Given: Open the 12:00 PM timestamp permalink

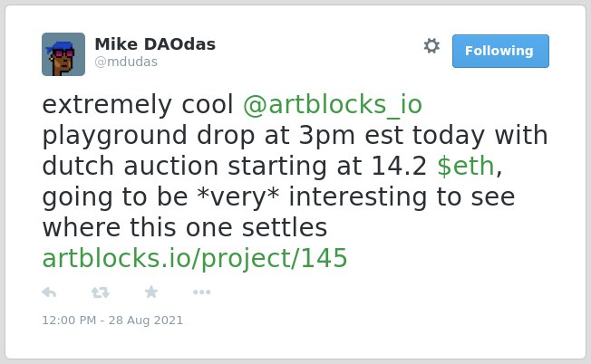Looking at the screenshot, I should [69, 321].
